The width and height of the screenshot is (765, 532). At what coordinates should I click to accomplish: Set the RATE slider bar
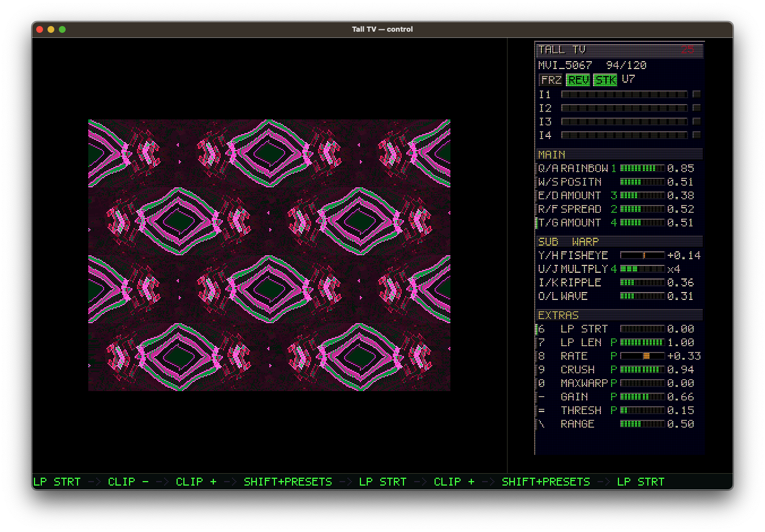642,356
